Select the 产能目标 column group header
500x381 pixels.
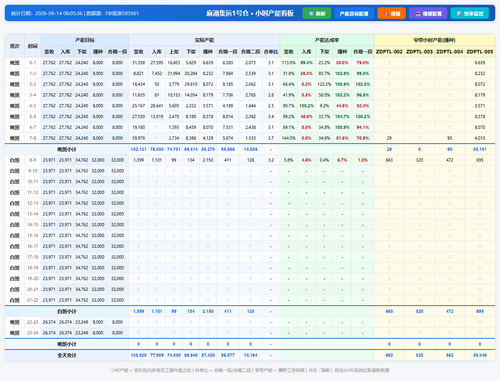pos(85,40)
